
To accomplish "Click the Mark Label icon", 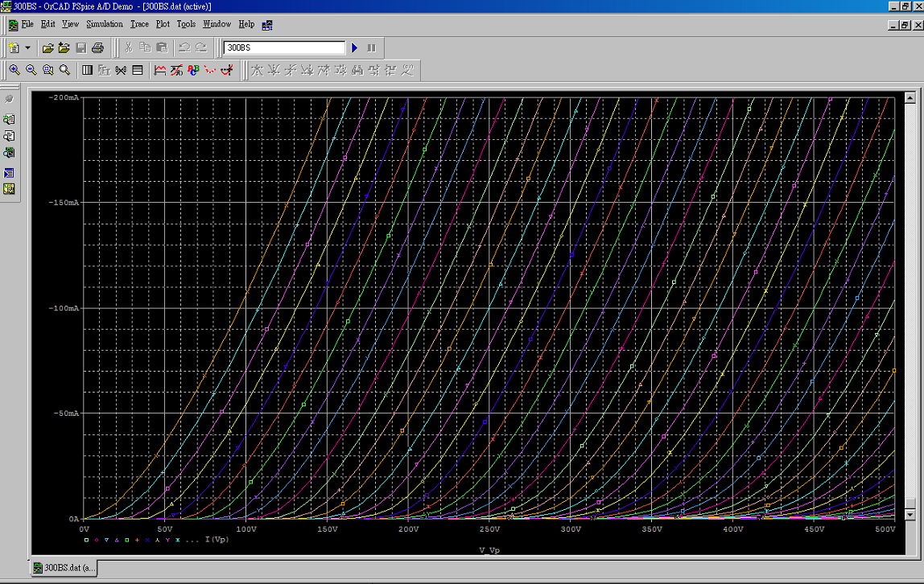I will click(x=408, y=70).
